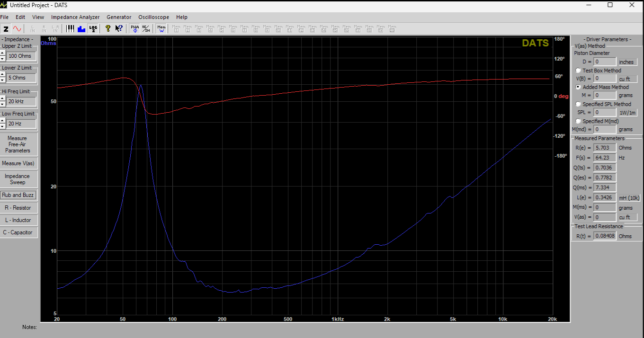
Task: Click the M(md) grams input field
Action: pos(605,129)
